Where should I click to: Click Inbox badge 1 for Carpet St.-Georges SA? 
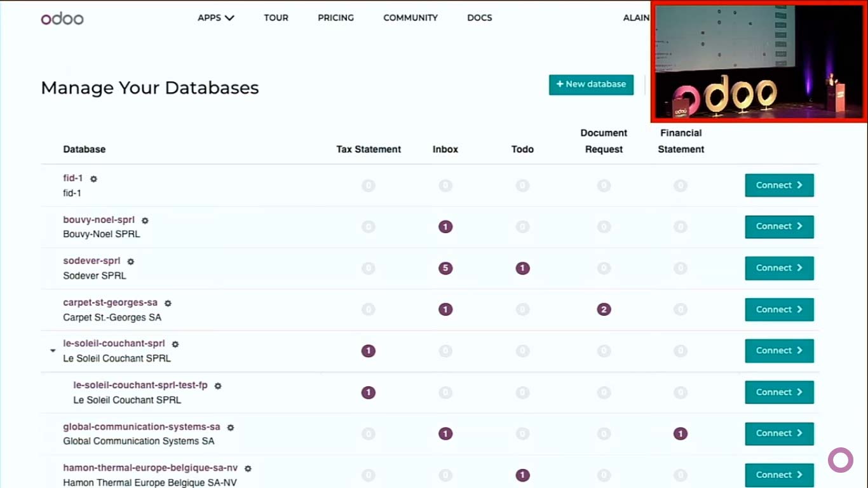coord(445,309)
